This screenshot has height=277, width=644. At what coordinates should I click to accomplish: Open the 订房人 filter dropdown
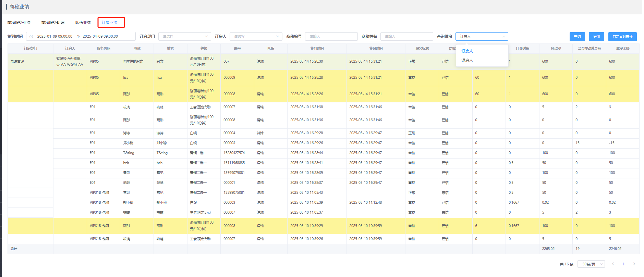click(256, 36)
